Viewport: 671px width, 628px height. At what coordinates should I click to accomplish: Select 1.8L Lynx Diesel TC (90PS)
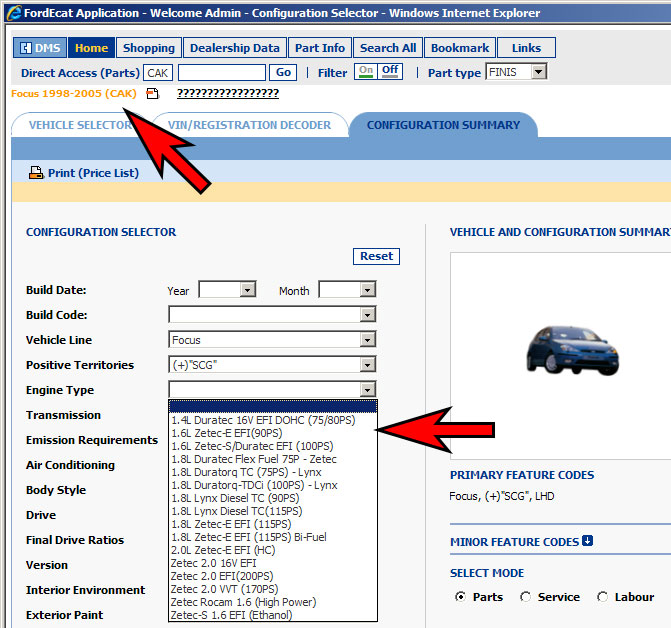[273, 498]
